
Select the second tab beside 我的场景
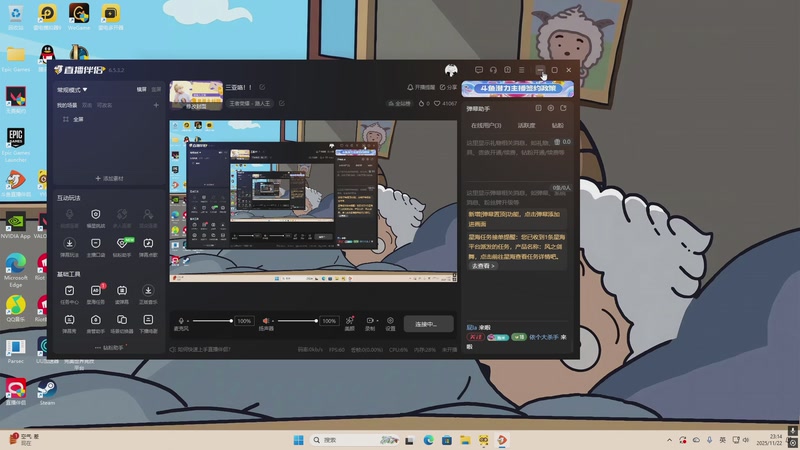coord(87,105)
